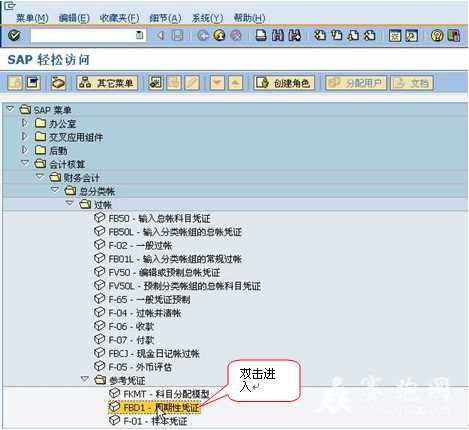Click the Back arrow icon
This screenshot has height=430, width=469.
(x=161, y=35)
